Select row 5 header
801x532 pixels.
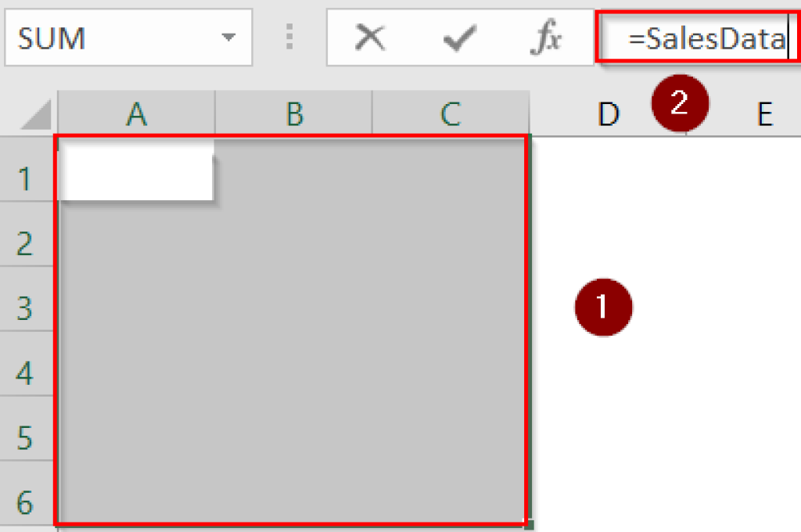25,438
